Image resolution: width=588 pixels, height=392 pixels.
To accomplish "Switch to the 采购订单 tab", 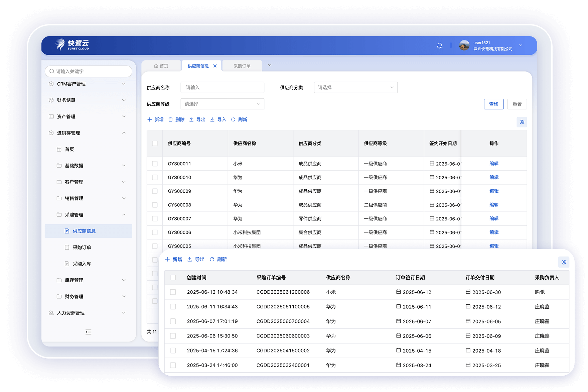I will click(x=242, y=66).
